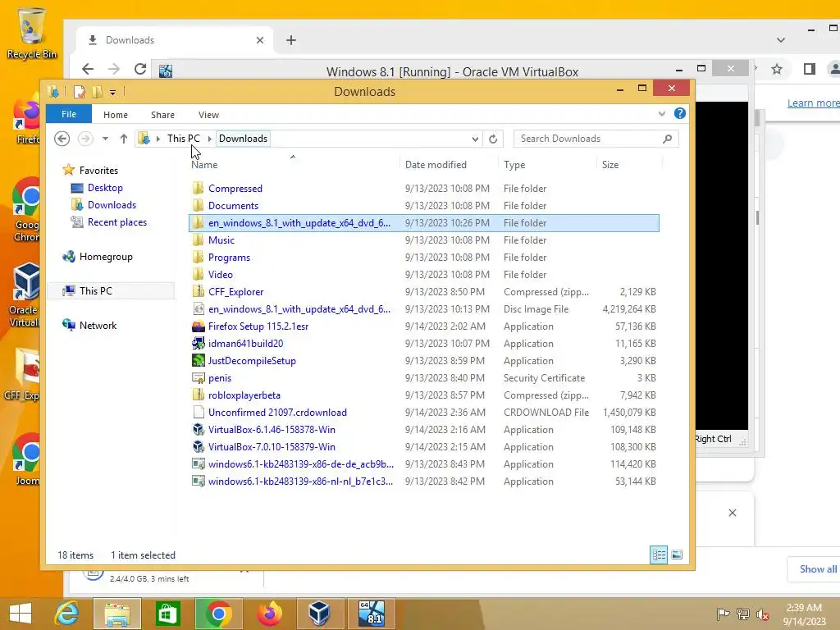Open new tab in Chrome window

(291, 40)
